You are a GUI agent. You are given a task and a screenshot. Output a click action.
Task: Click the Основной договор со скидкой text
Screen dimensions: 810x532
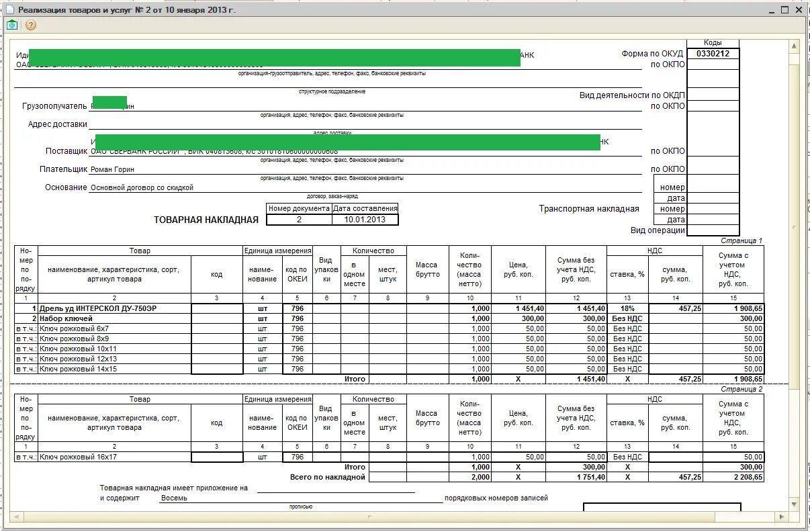(x=142, y=188)
